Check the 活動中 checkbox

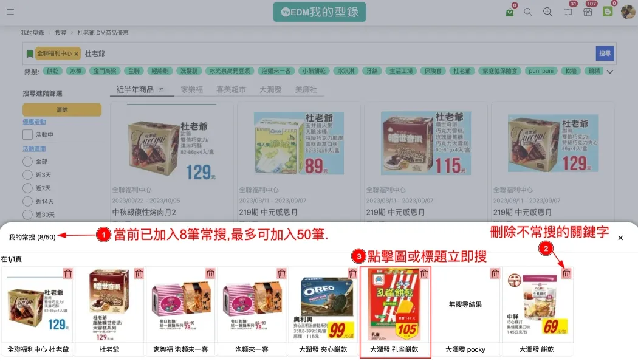28,135
